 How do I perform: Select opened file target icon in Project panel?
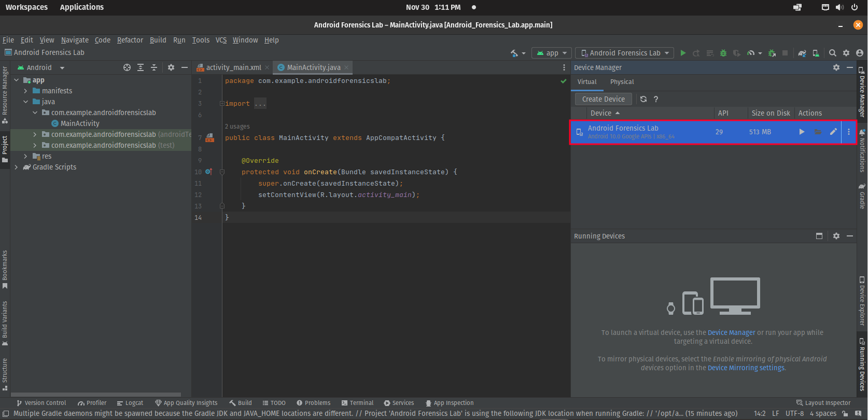[127, 67]
